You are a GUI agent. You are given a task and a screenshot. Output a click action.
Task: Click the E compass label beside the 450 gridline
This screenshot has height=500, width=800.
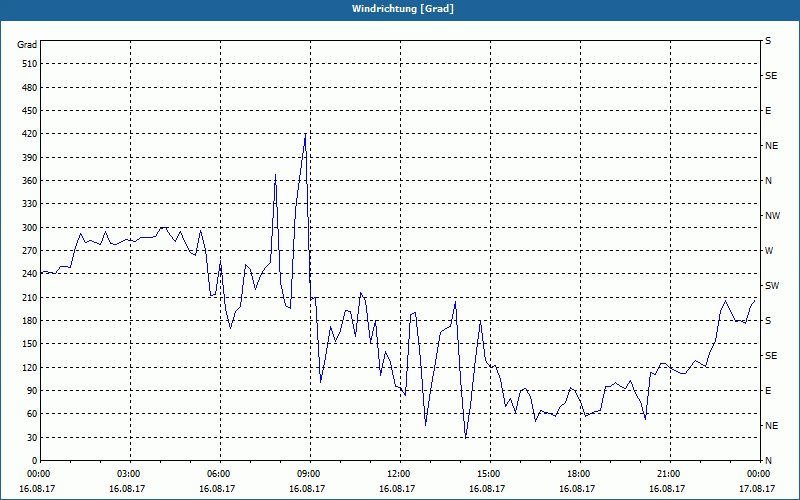coord(768,111)
